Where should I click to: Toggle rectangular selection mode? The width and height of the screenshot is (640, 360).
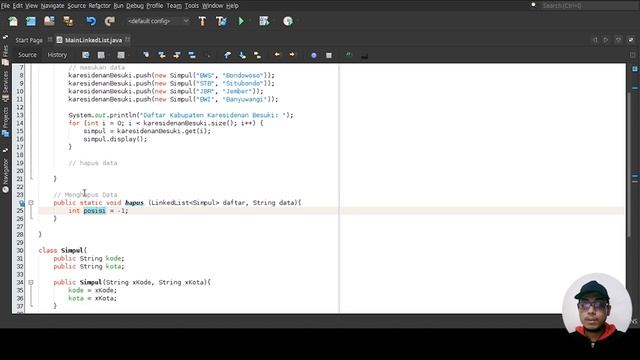pos(208,55)
